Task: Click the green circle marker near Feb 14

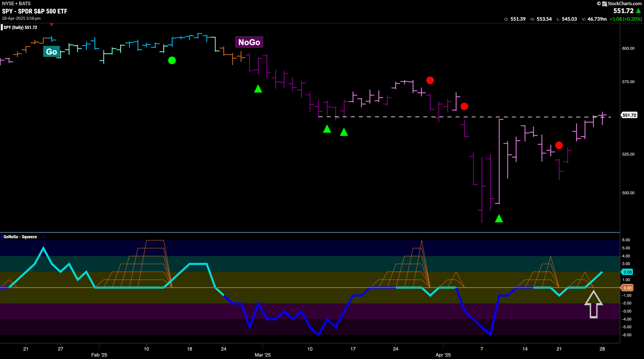Action: (x=172, y=60)
